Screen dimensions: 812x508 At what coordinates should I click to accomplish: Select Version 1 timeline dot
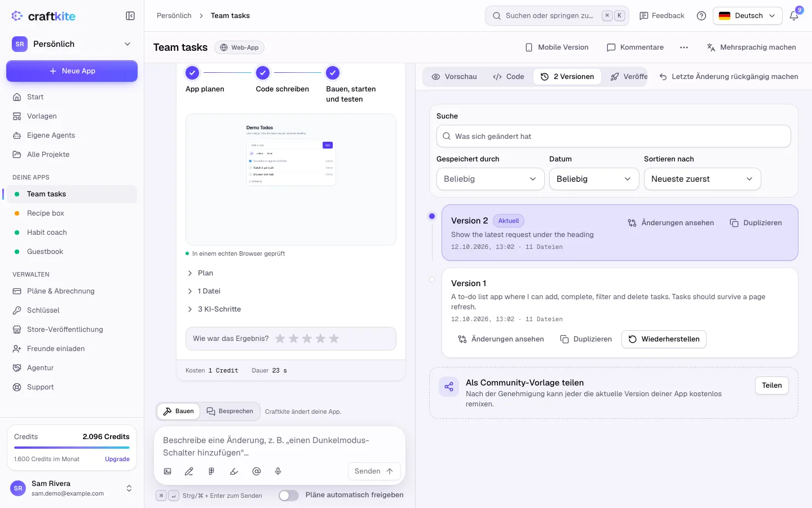pos(432,279)
